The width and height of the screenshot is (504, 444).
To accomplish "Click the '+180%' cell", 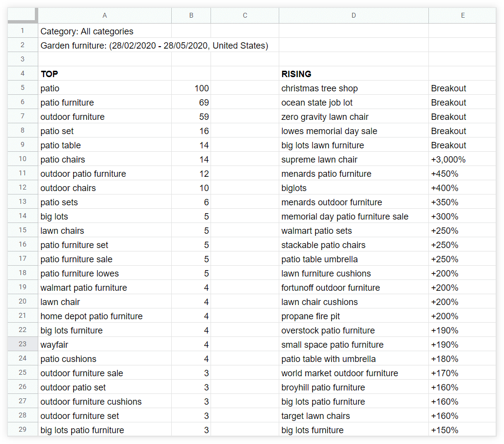I will [x=462, y=359].
